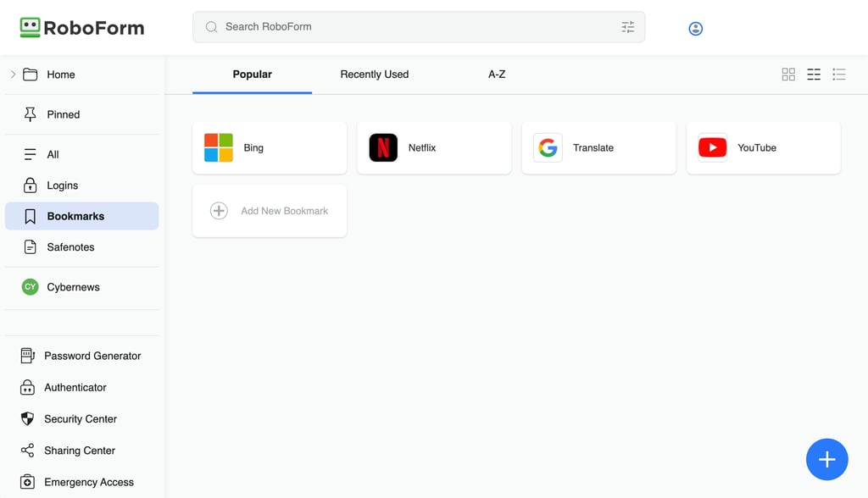
Task: Click the Netflix N logo
Action: pos(383,147)
